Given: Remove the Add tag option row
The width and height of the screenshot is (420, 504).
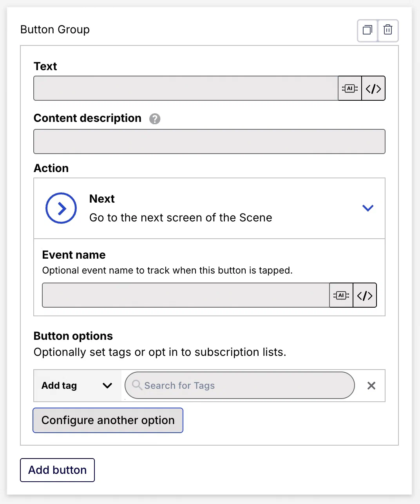Looking at the screenshot, I should click(x=371, y=386).
